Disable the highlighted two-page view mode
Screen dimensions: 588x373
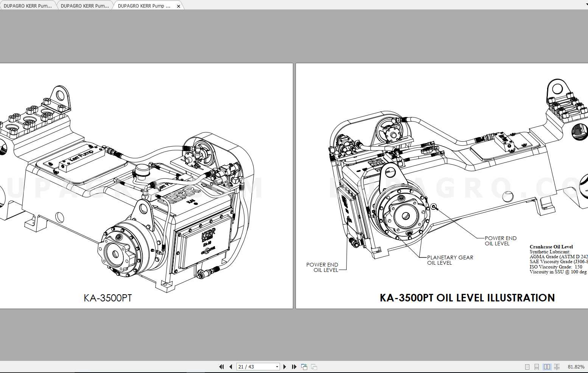(x=547, y=366)
